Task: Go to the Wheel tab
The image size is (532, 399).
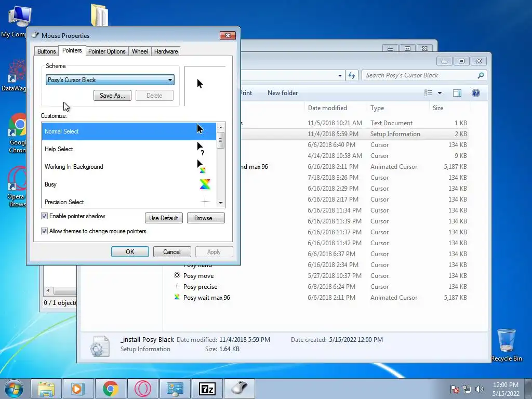Action: coord(140,51)
